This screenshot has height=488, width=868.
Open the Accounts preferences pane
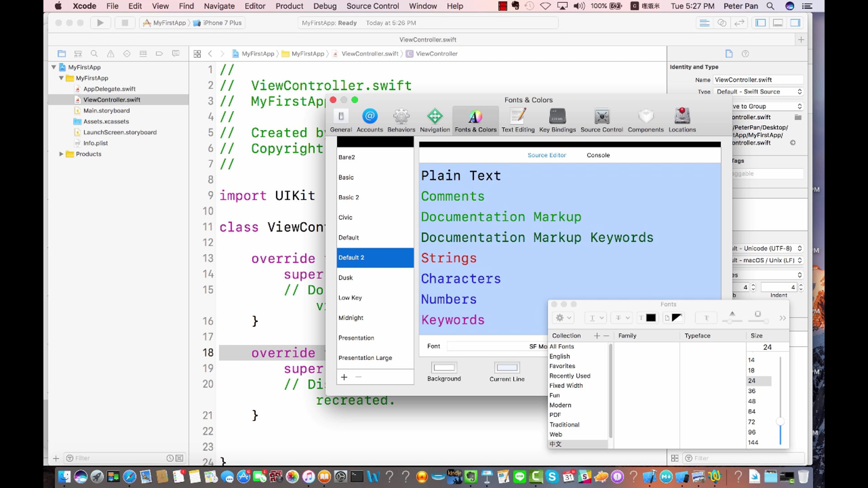(x=369, y=120)
